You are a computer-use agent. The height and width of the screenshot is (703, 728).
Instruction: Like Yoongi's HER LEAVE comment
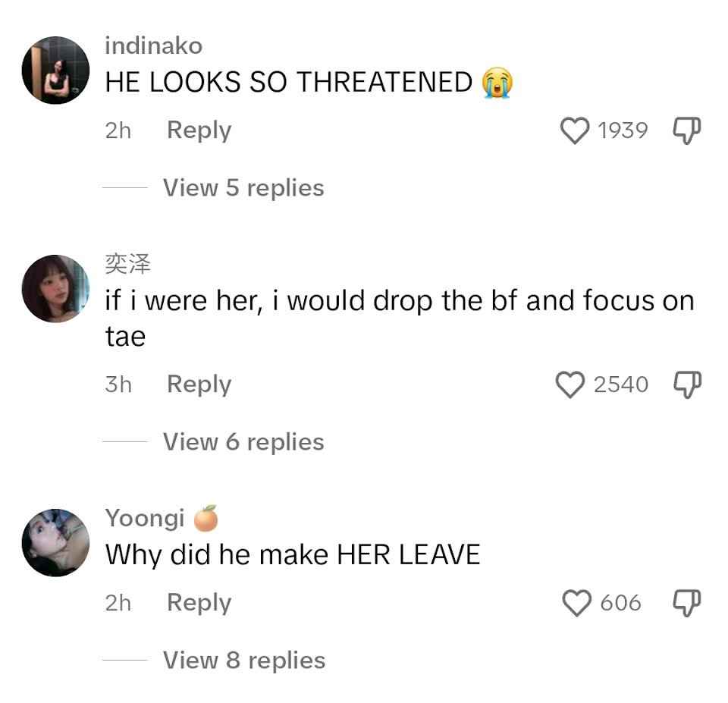[576, 603]
